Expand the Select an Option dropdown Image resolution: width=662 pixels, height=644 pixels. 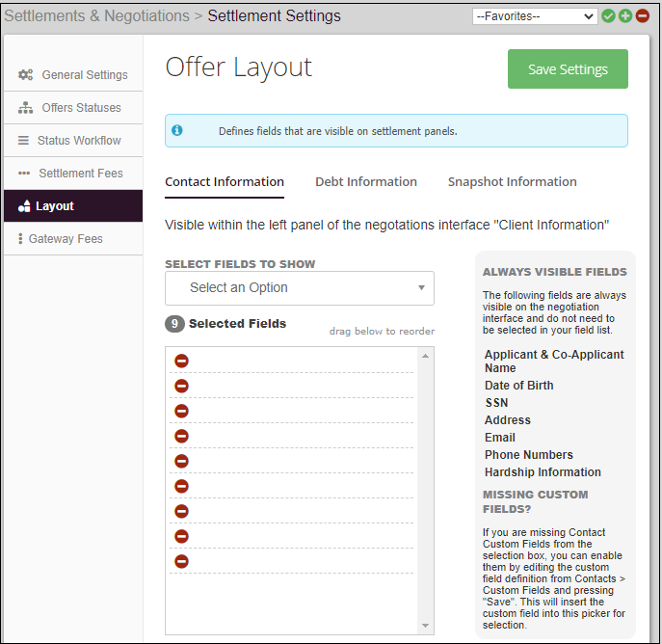299,287
